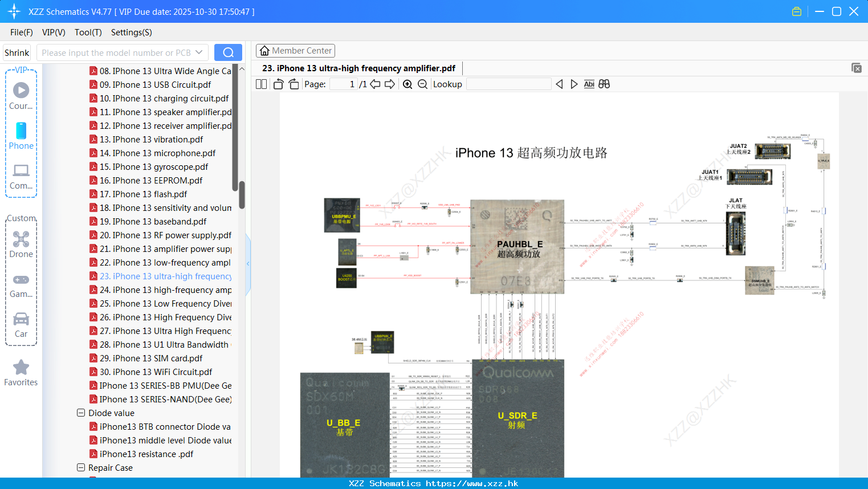Open the Tool(T) menu
The image size is (868, 489).
tap(88, 32)
